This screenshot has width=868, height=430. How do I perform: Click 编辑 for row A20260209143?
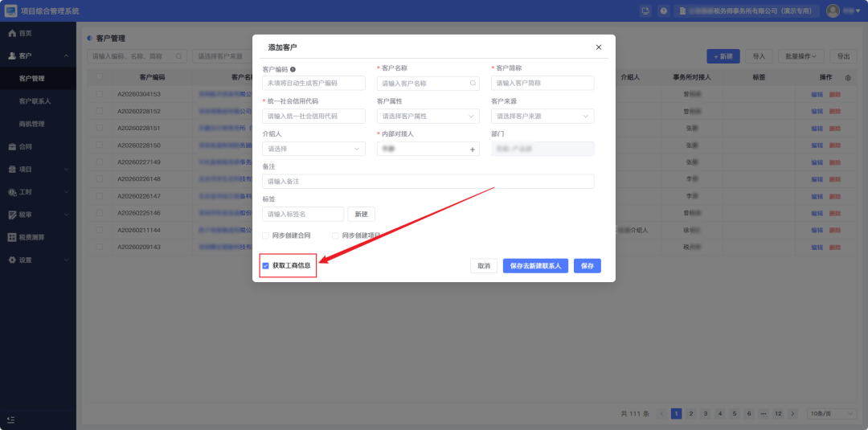[817, 247]
